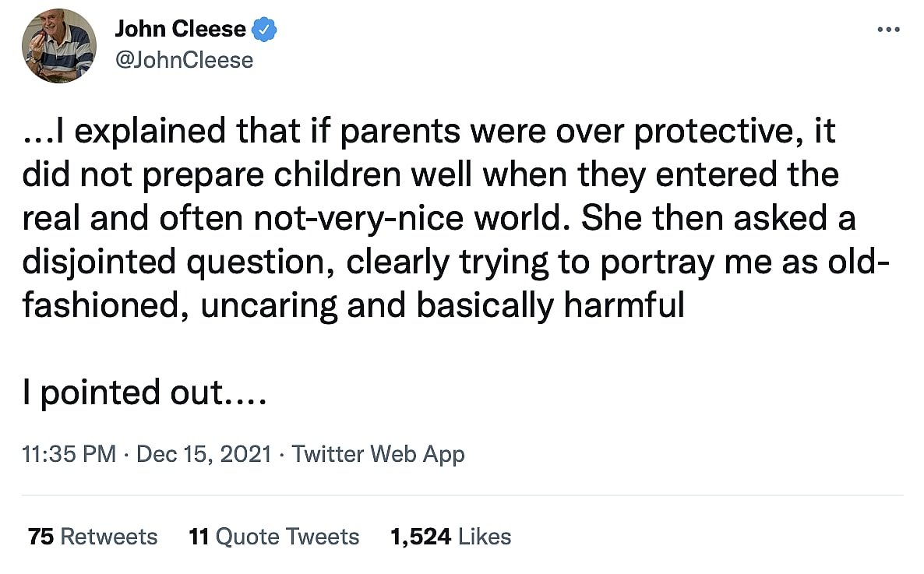This screenshot has width=924, height=574.
Task: Open the three-dot more options menu
Action: click(888, 30)
